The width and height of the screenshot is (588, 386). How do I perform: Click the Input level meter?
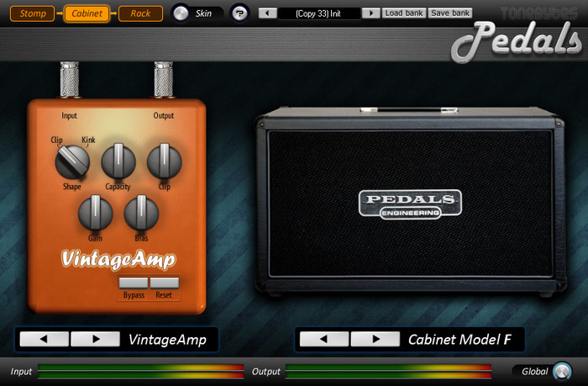[x=140, y=371]
